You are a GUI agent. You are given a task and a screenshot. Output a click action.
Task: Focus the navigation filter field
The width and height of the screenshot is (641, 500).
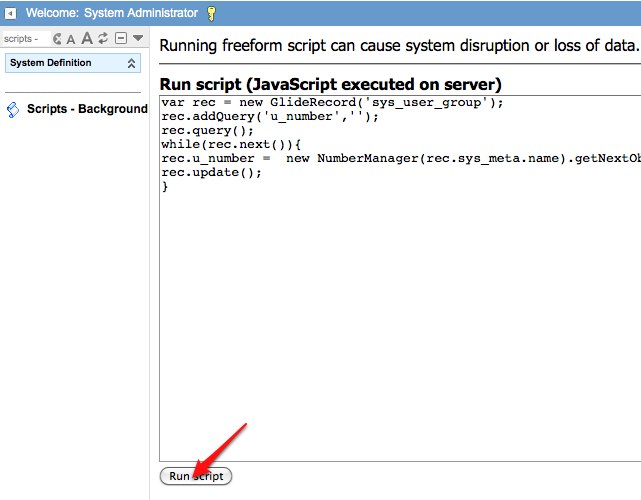[x=26, y=39]
